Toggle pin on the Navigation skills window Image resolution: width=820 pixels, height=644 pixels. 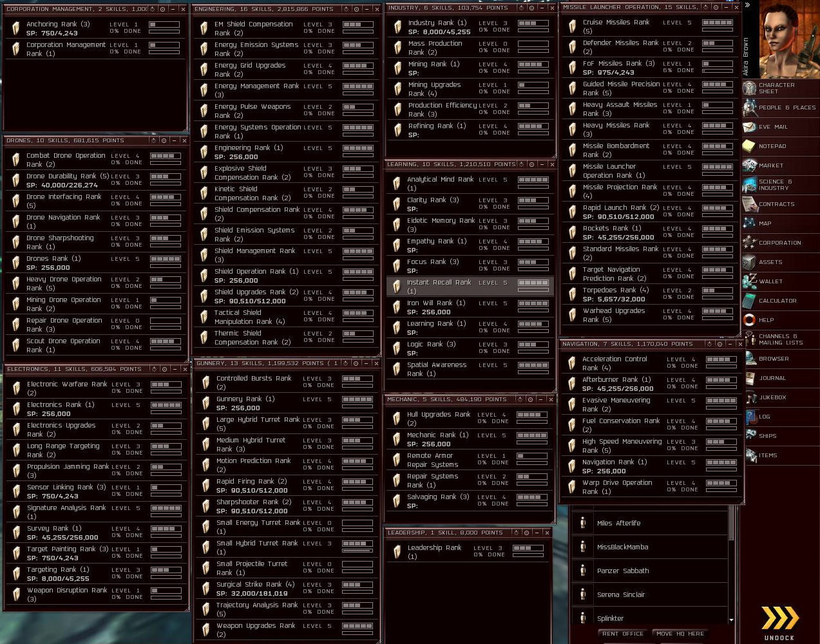(x=719, y=345)
